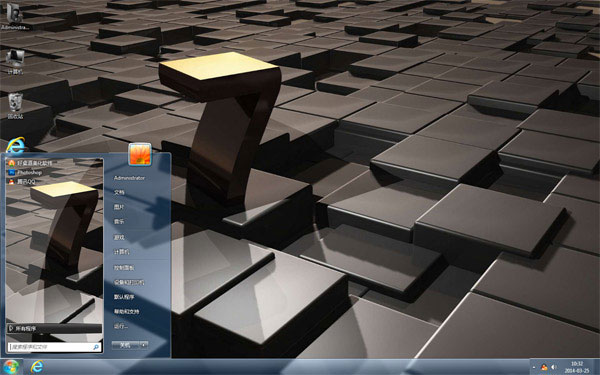Viewport: 600px width, 375px height.
Task: Click the 关机 shutdown button
Action: (125, 345)
